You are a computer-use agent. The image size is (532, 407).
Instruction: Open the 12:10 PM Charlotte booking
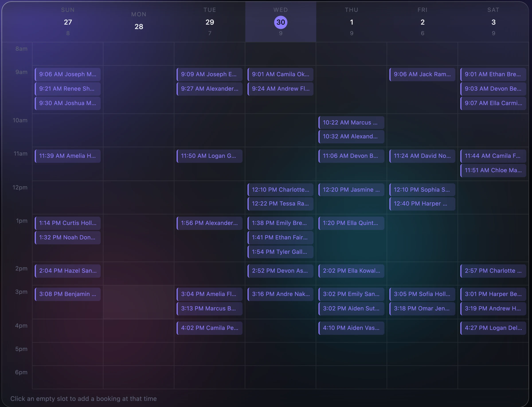click(280, 190)
